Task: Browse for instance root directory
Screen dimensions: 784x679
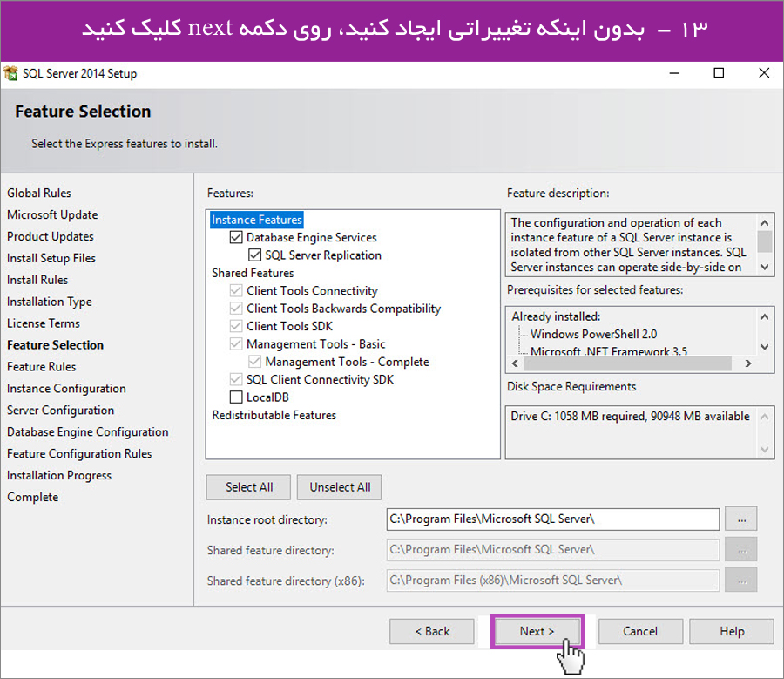Action: pos(741,519)
